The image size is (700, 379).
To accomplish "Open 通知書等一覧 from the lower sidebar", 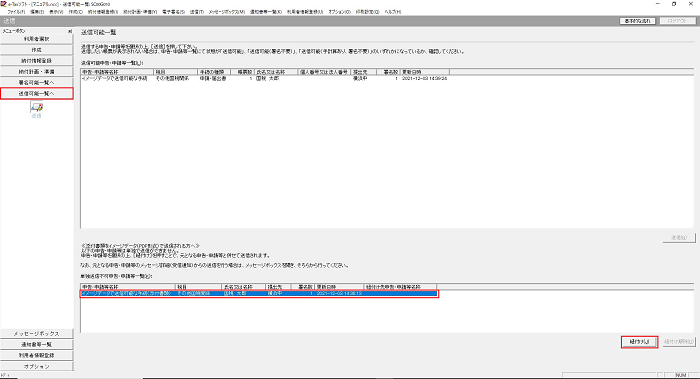I will pyautogui.click(x=37, y=345).
